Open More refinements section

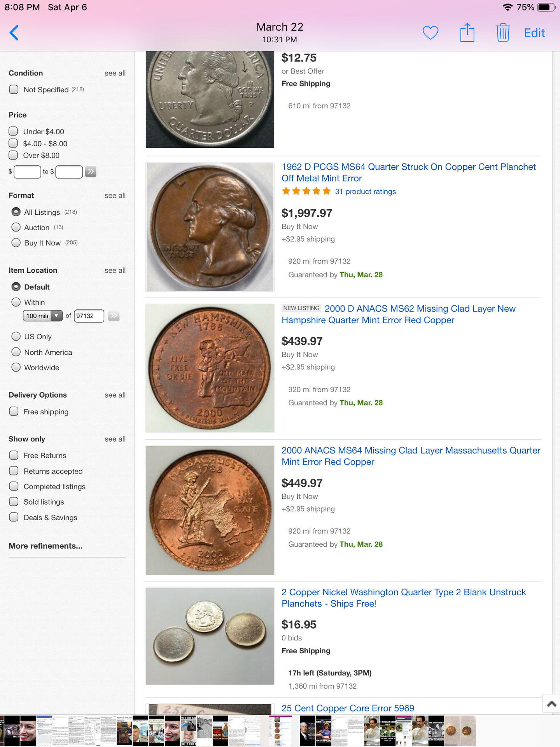click(45, 546)
